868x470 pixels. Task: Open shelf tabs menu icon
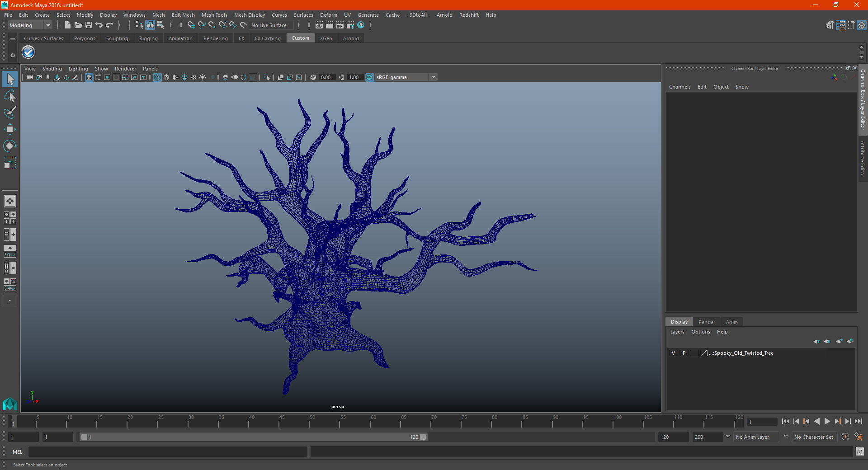13,39
